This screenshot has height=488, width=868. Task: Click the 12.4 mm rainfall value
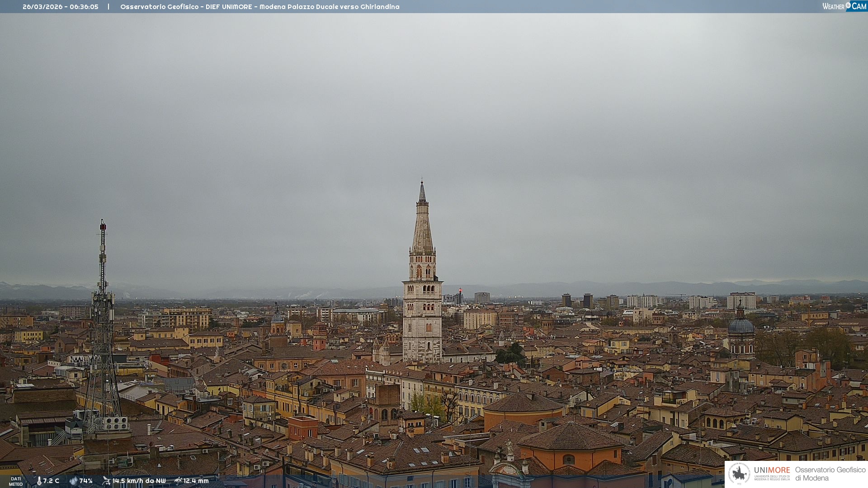tap(196, 481)
